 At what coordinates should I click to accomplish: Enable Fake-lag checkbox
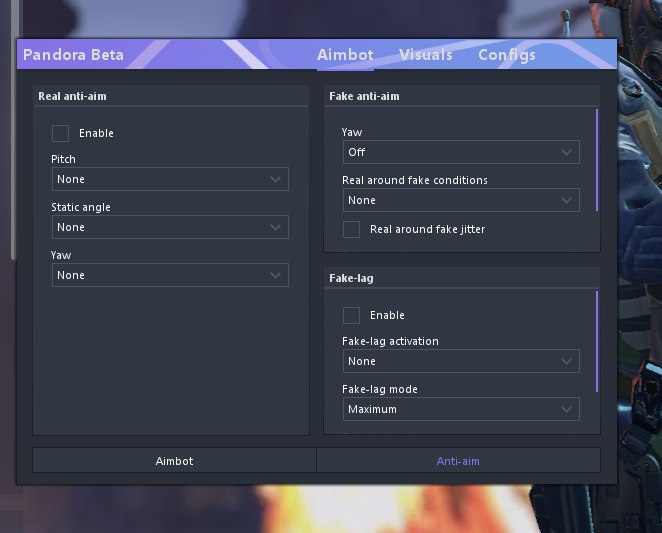click(x=351, y=315)
